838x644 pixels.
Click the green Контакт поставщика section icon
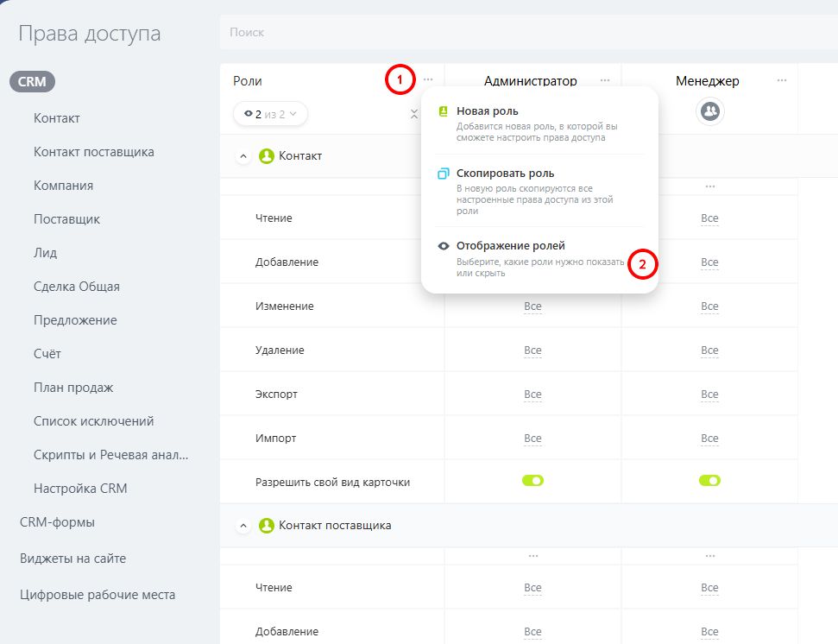[267, 525]
